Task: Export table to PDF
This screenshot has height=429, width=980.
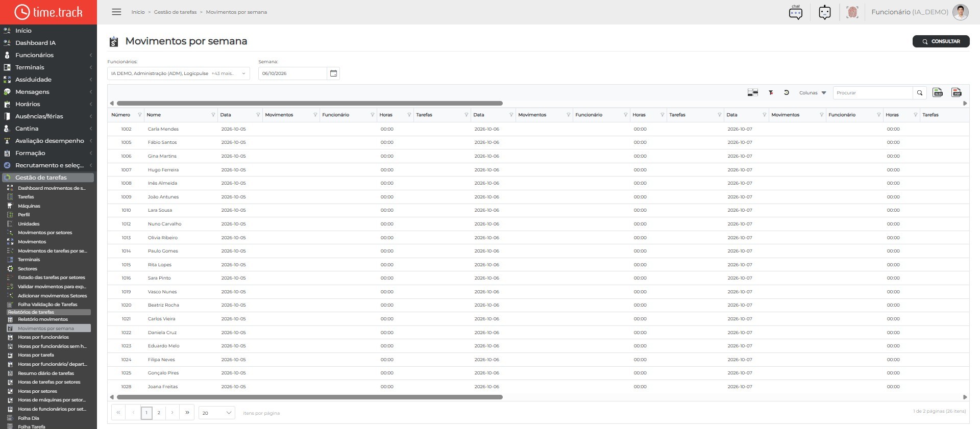Action: (x=956, y=92)
